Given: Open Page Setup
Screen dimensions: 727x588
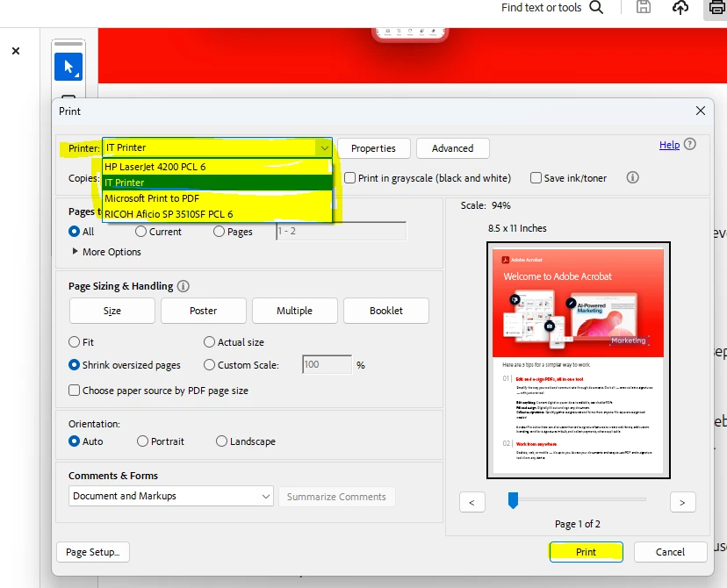Looking at the screenshot, I should click(93, 552).
